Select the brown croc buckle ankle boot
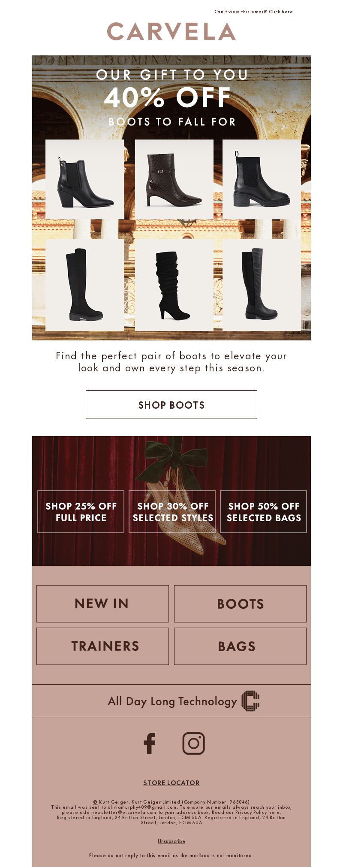The image size is (343, 868). [x=174, y=179]
